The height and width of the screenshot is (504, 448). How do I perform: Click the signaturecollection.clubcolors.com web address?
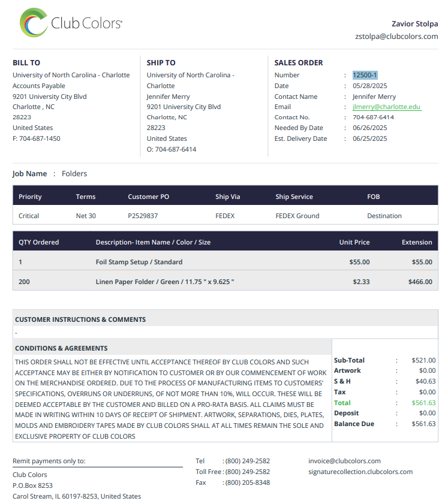click(x=360, y=472)
